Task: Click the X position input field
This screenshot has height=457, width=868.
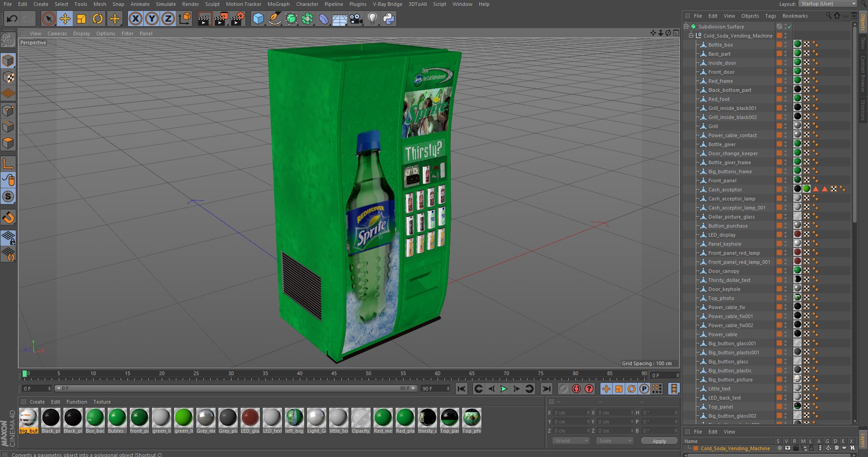Action: pos(571,413)
